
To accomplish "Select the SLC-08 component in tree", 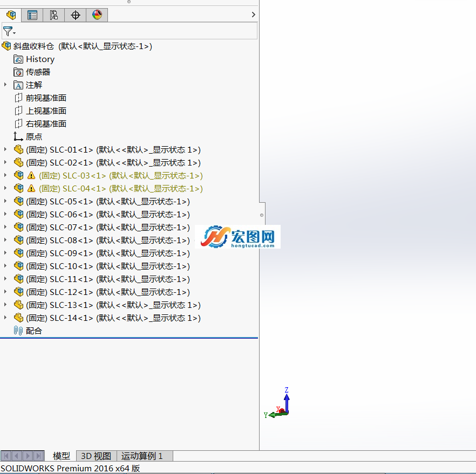I will [x=108, y=240].
